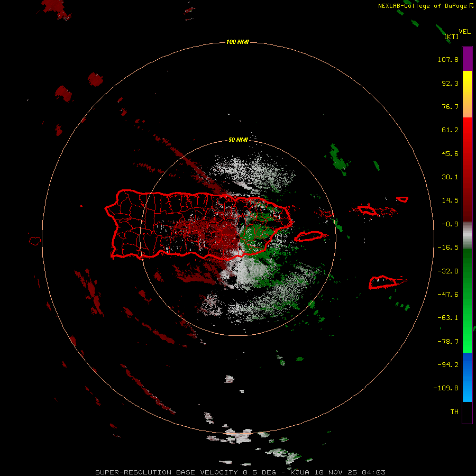Click the VEL heading above color scale
The height and width of the screenshot is (476, 476).
pyautogui.click(x=465, y=32)
